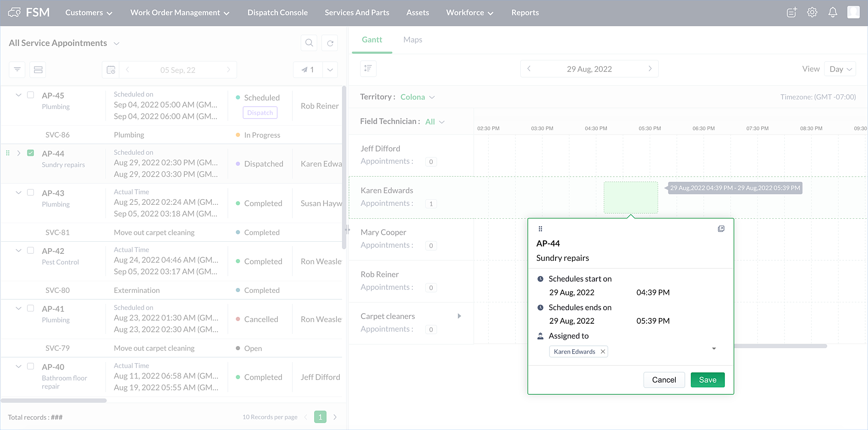Click the calendar icon beside 05 Sep, 22
868x430 pixels.
point(111,70)
